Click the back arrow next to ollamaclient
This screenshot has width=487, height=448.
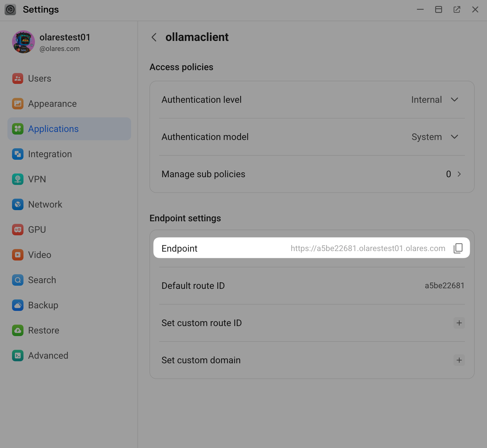tap(154, 37)
